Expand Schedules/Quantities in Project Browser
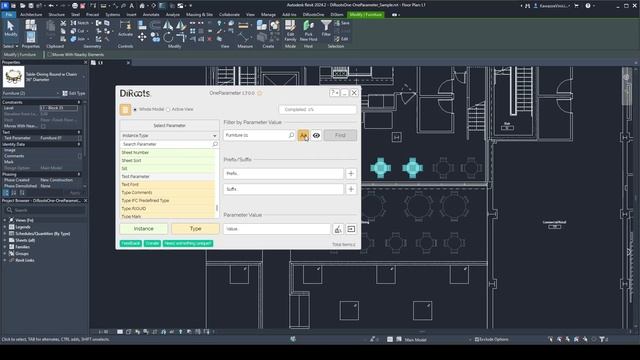The image size is (640, 360). [x=5, y=233]
